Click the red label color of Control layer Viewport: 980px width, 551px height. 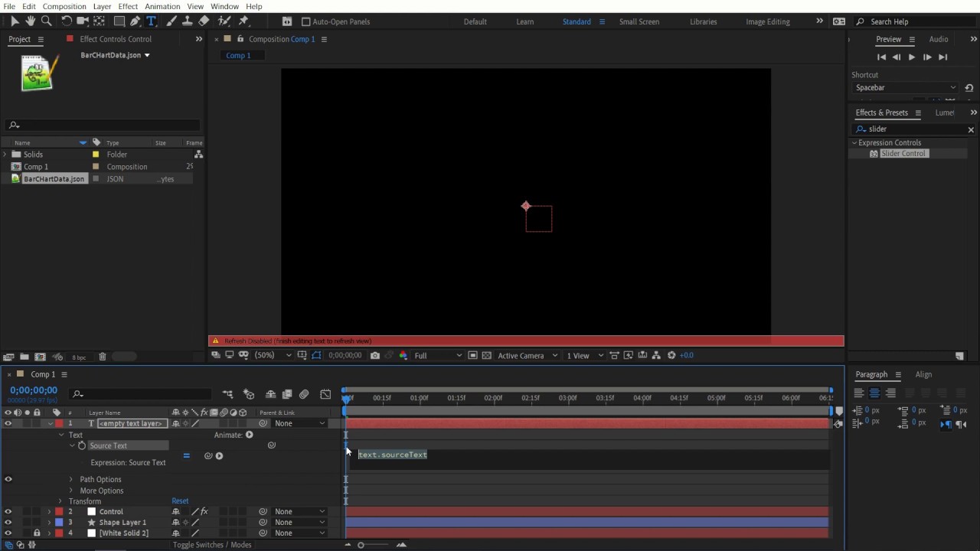[x=58, y=511]
